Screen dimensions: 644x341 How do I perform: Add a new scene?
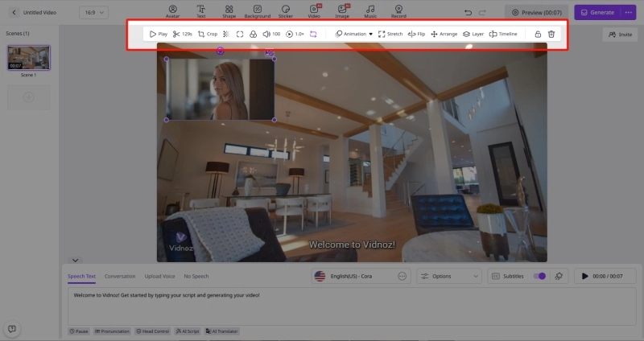pyautogui.click(x=29, y=97)
